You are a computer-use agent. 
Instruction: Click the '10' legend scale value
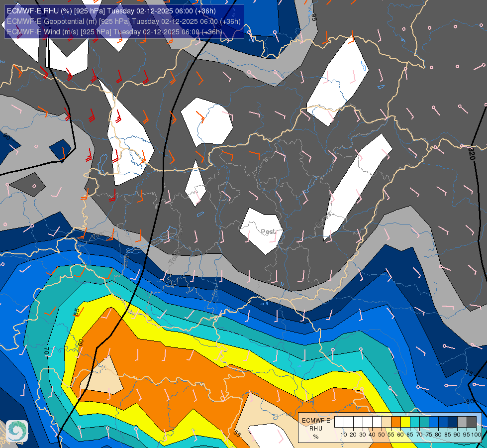pos(344,435)
